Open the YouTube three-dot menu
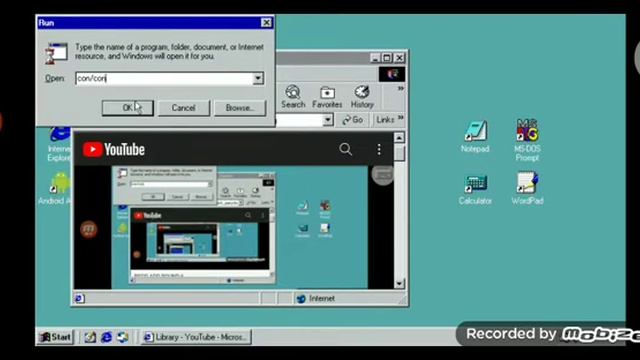 pyautogui.click(x=379, y=149)
